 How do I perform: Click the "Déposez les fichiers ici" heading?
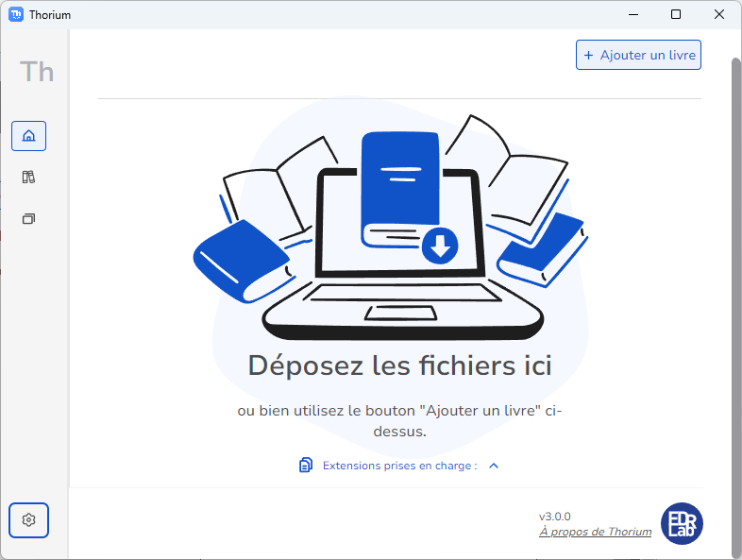click(x=399, y=365)
